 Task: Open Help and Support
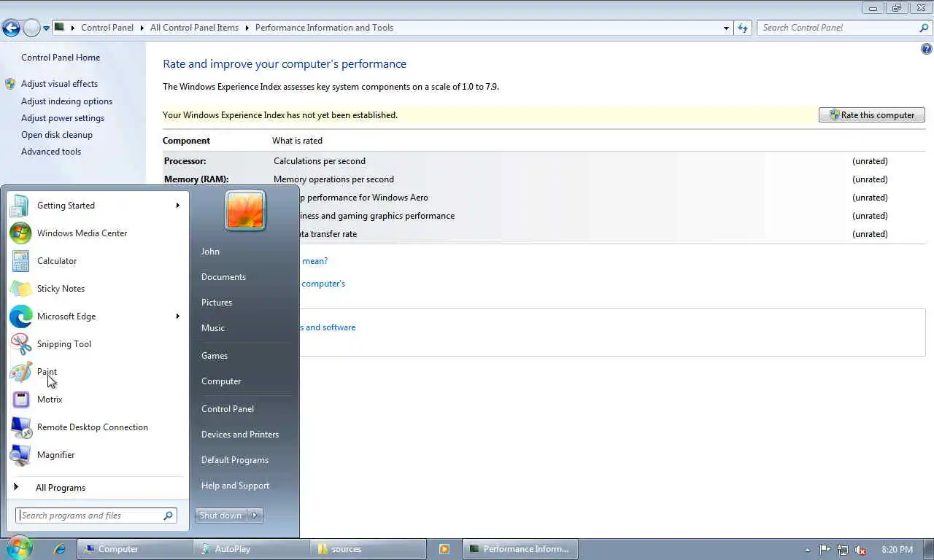click(x=235, y=486)
